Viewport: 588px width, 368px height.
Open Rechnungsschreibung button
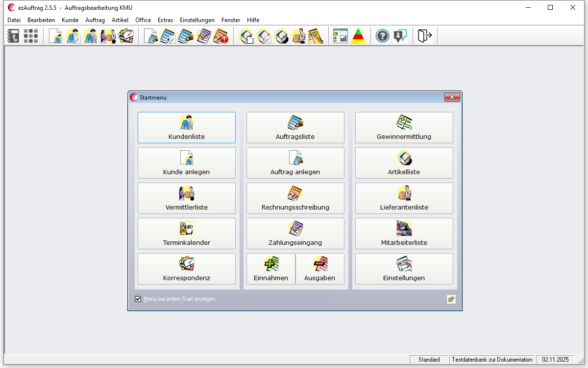point(295,198)
